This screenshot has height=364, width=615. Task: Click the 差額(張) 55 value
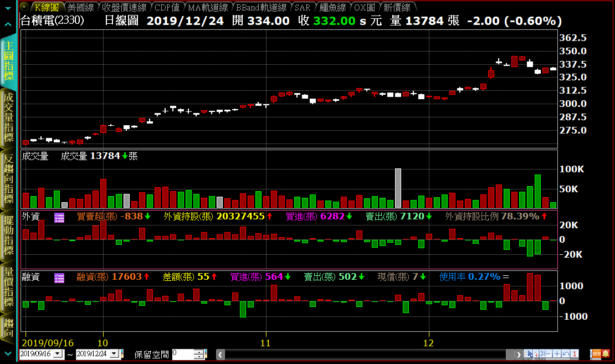coord(190,277)
